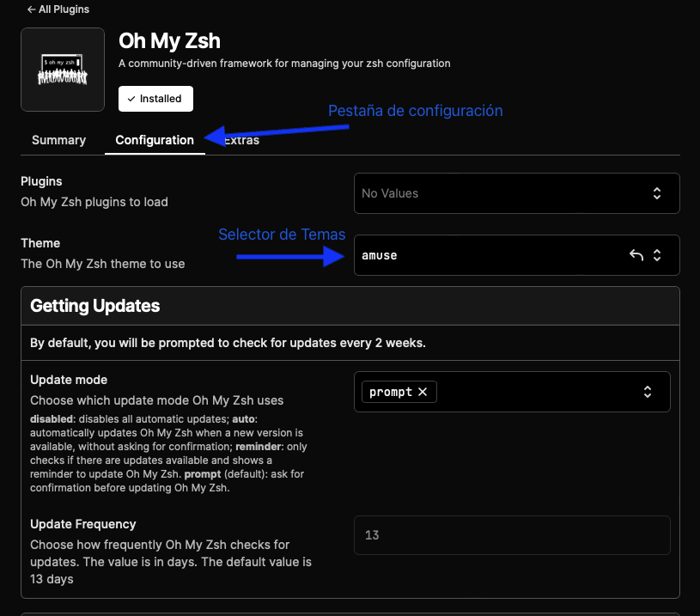
Task: Click the Update mode combo box
Action: [x=512, y=392]
